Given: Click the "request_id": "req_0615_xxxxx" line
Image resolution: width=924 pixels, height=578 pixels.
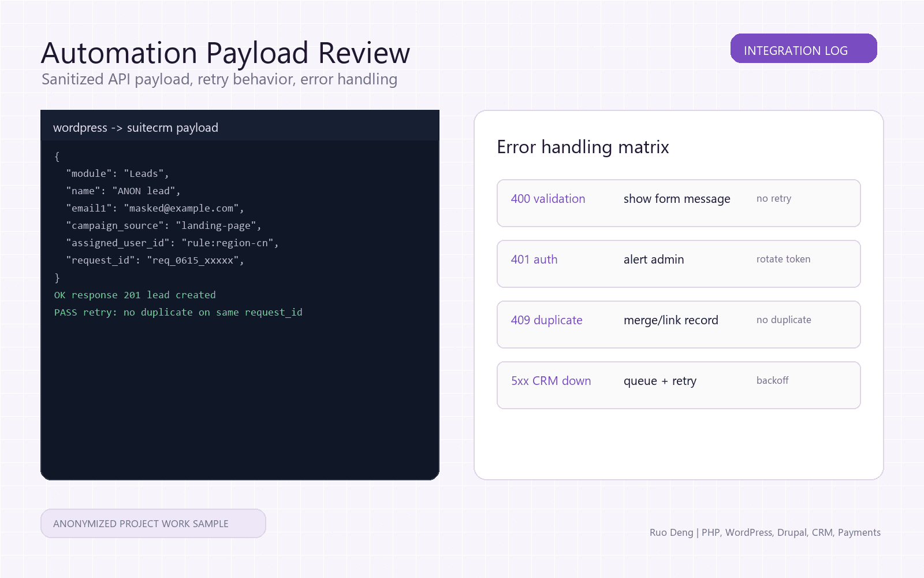Looking at the screenshot, I should point(155,260).
